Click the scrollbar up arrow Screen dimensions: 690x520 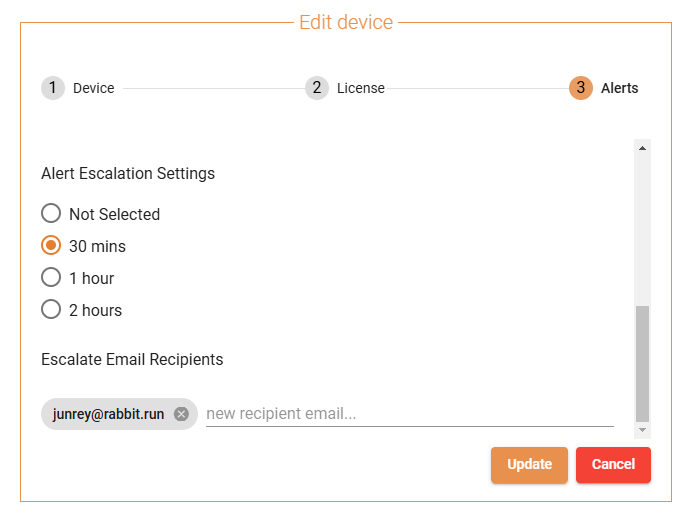click(x=642, y=148)
